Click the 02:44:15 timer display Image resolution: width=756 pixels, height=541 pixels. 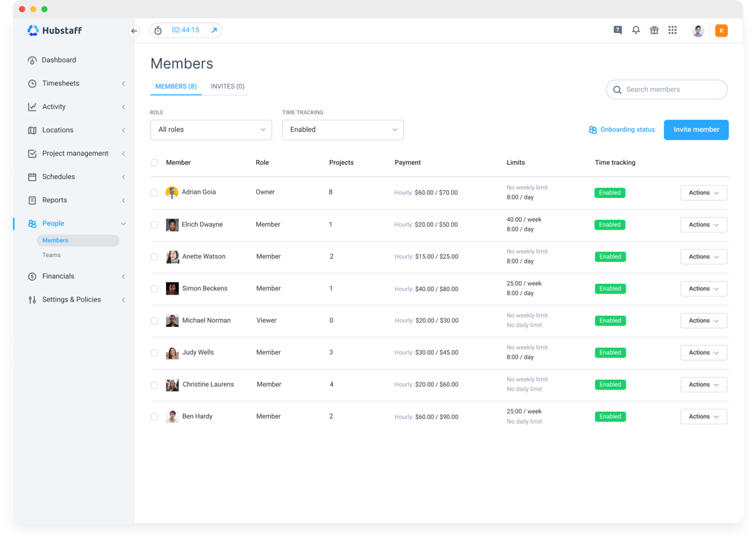coord(186,30)
